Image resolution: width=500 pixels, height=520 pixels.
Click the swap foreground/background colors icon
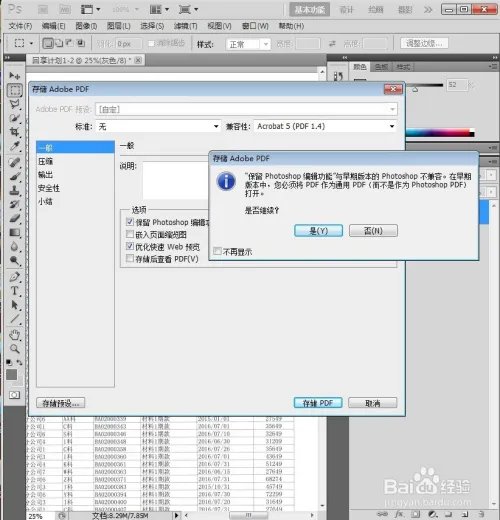coord(19,362)
